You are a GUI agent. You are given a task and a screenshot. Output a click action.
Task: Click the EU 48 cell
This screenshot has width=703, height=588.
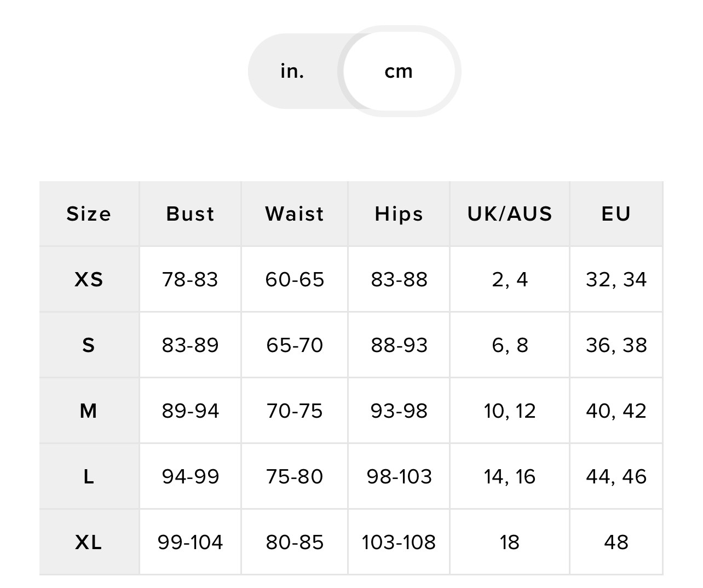(616, 542)
